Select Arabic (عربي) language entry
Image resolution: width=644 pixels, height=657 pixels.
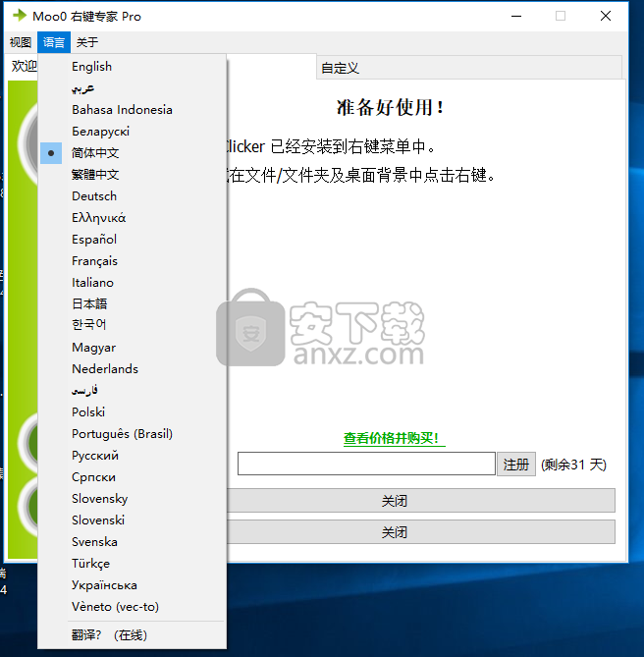click(x=133, y=88)
